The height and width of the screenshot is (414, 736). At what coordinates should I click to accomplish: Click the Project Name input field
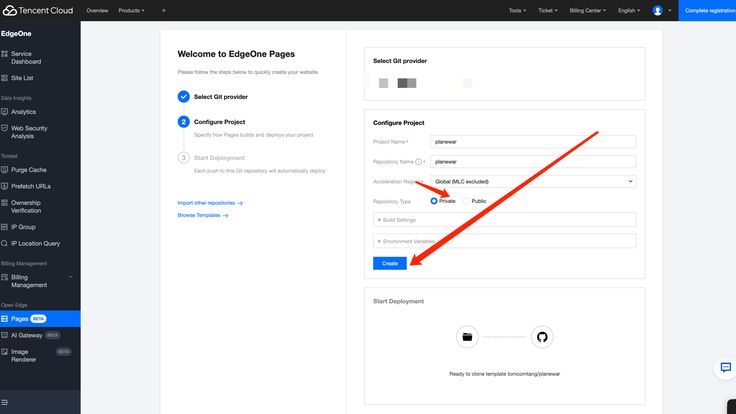pos(533,141)
